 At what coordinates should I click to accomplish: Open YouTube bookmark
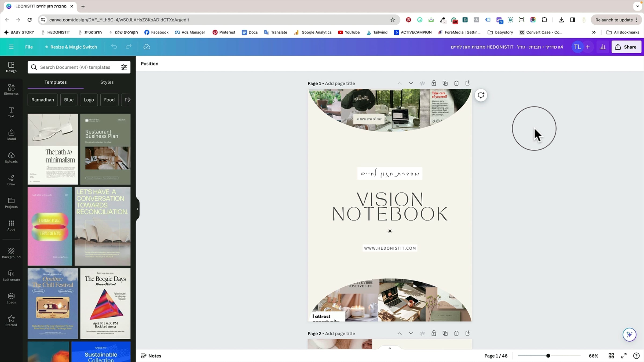349,32
